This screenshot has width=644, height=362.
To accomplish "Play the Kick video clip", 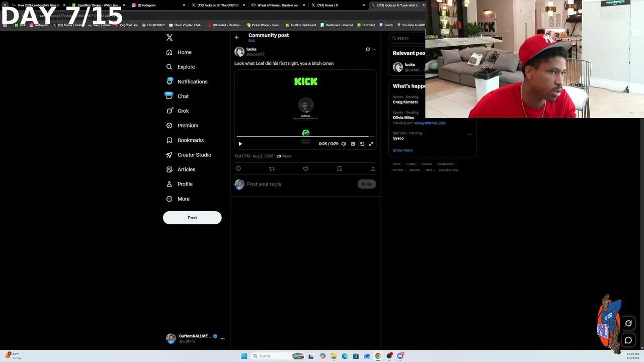I will (x=240, y=144).
